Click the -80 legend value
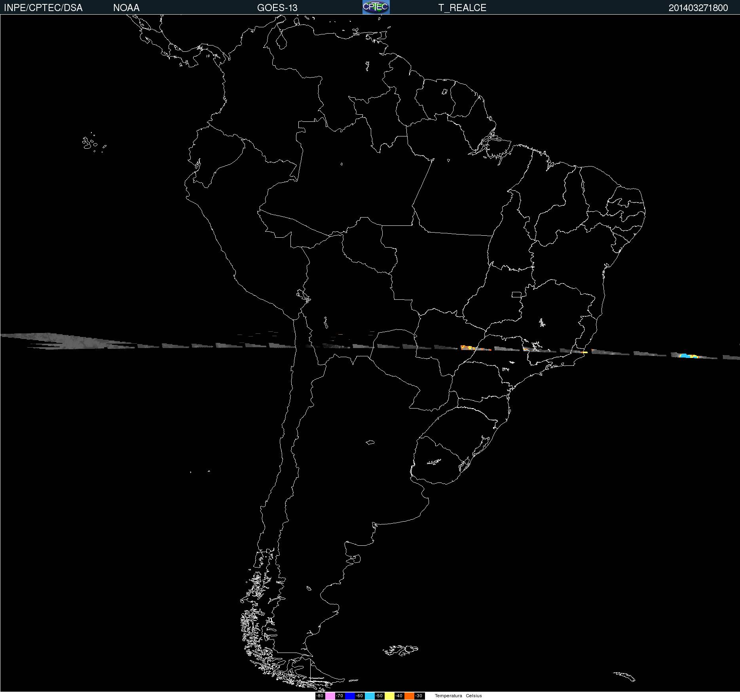This screenshot has width=740, height=700. click(320, 696)
